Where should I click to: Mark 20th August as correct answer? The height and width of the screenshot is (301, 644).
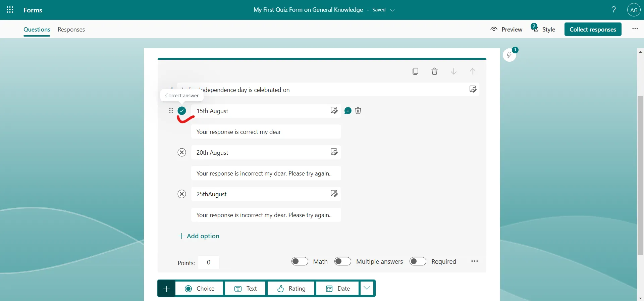182,152
